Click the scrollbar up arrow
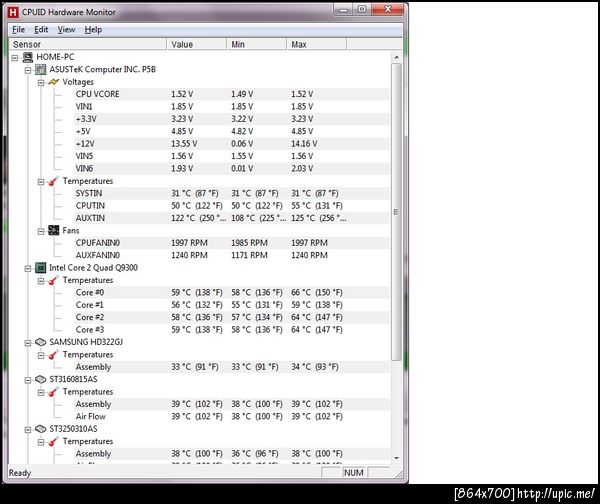 [x=396, y=57]
